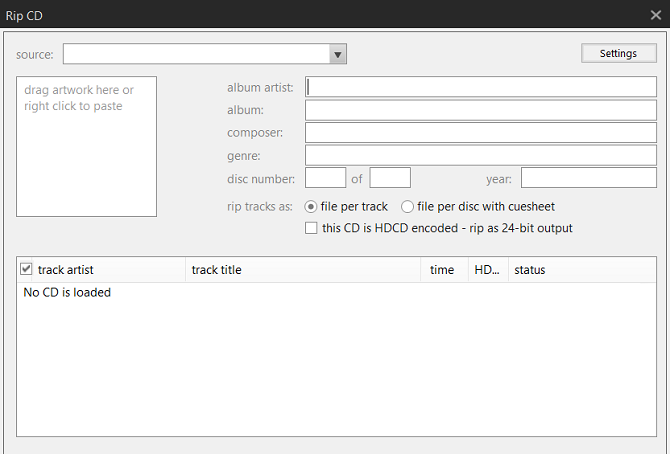
Task: Click the Settings button
Action: tap(618, 54)
